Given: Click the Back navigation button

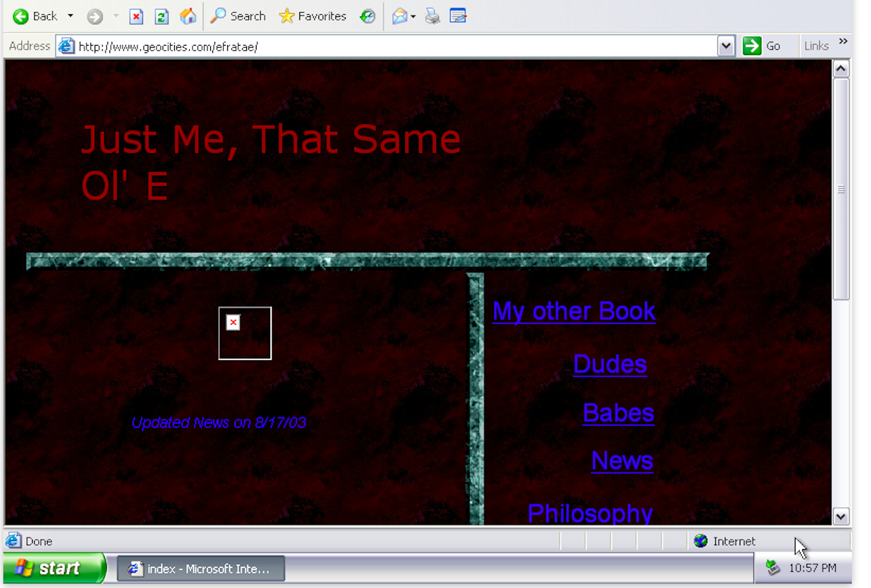Looking at the screenshot, I should (x=35, y=16).
